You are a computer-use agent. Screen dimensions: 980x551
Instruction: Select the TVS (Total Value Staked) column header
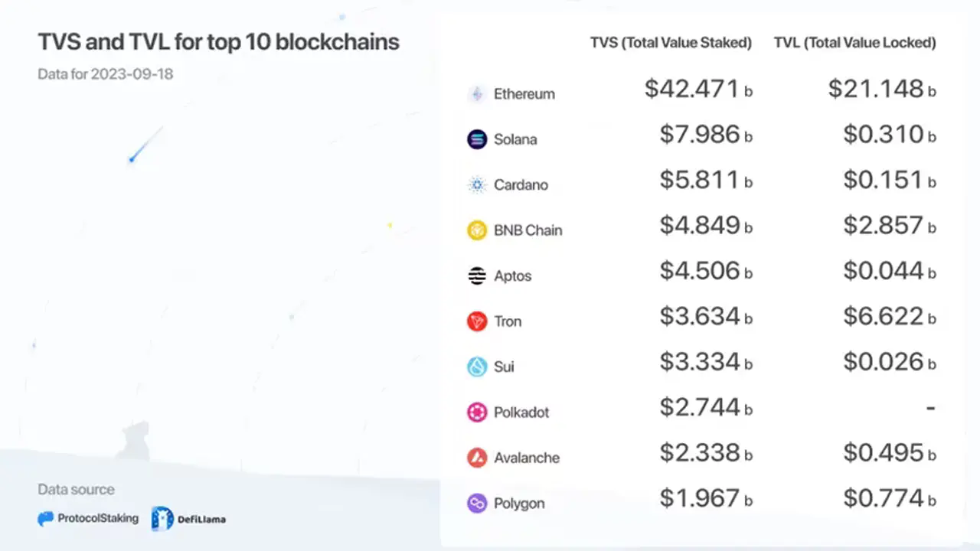(x=671, y=43)
